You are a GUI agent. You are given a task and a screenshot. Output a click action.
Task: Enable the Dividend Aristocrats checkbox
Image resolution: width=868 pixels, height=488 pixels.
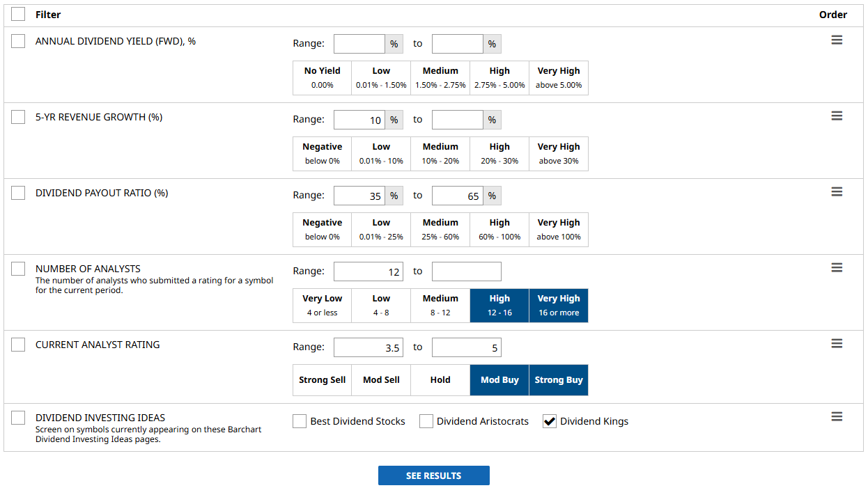[x=426, y=421]
